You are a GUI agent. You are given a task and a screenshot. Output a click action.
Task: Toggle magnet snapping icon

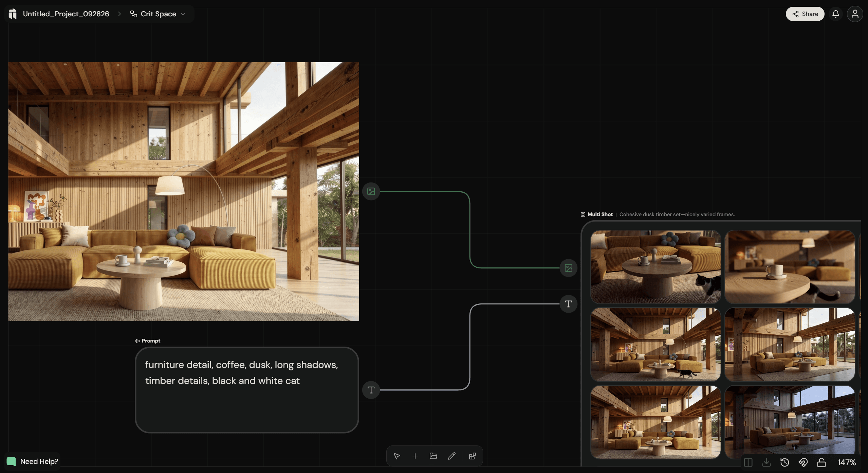[803, 462]
